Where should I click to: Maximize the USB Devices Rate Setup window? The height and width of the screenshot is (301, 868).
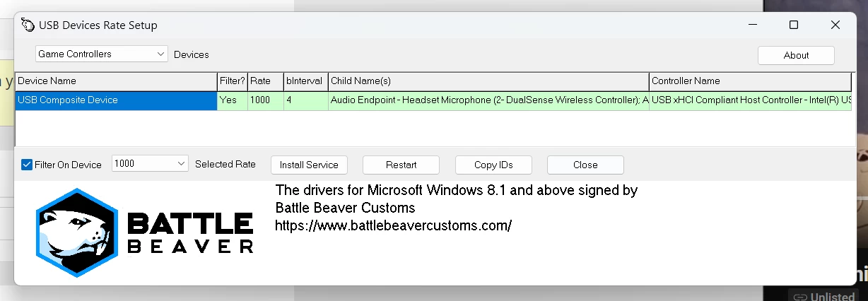794,25
